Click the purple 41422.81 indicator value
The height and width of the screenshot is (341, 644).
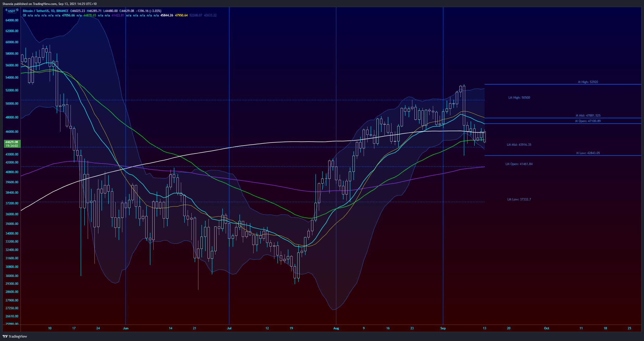pyautogui.click(x=118, y=15)
